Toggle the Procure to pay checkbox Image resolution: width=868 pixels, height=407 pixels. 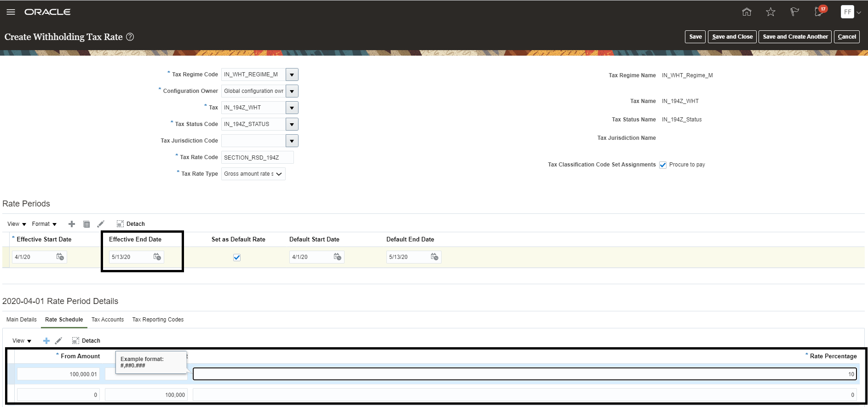(x=663, y=165)
